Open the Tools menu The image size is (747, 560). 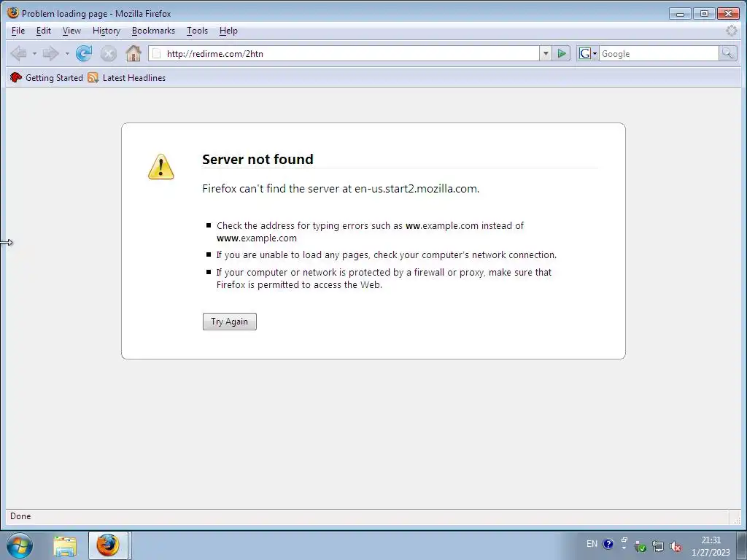197,31
